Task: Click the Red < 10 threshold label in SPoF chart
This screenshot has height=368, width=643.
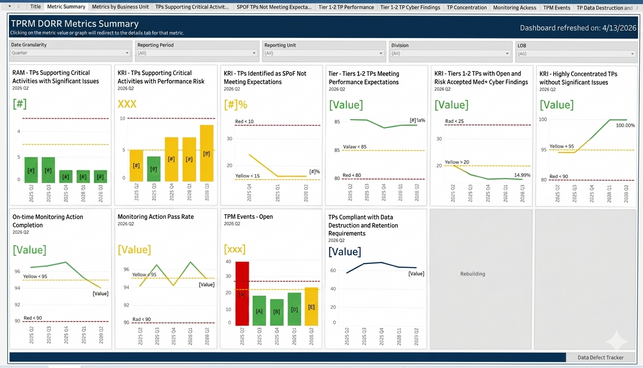Action: [244, 121]
